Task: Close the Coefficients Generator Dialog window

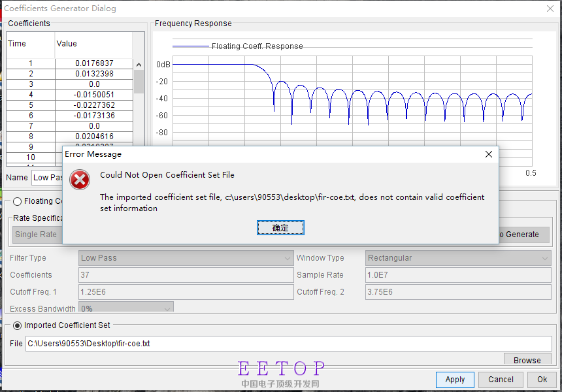Action: (550, 8)
